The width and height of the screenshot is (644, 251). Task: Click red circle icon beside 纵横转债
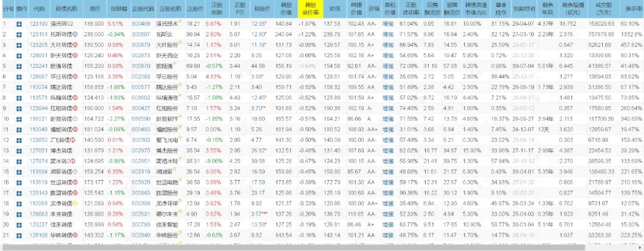pos(75,98)
